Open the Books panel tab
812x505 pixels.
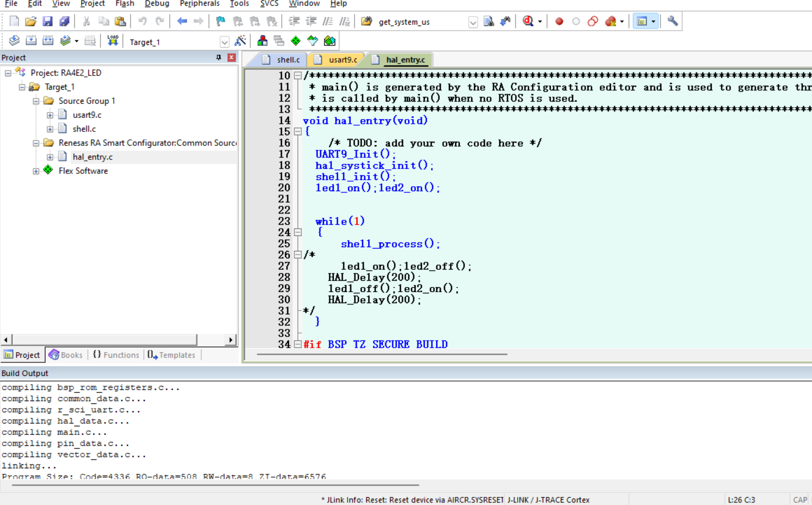[x=66, y=355]
